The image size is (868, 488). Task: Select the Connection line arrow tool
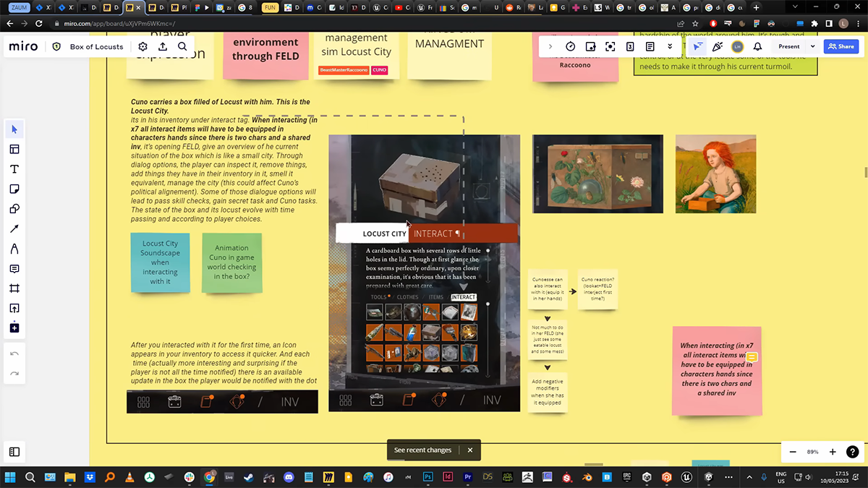coord(14,229)
